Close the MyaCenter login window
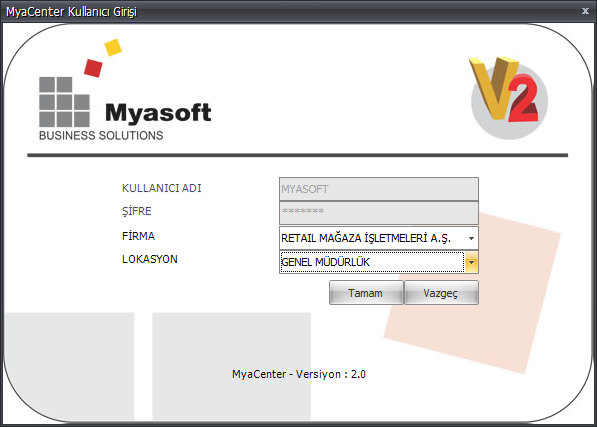Image resolution: width=597 pixels, height=427 pixels. 586,11
